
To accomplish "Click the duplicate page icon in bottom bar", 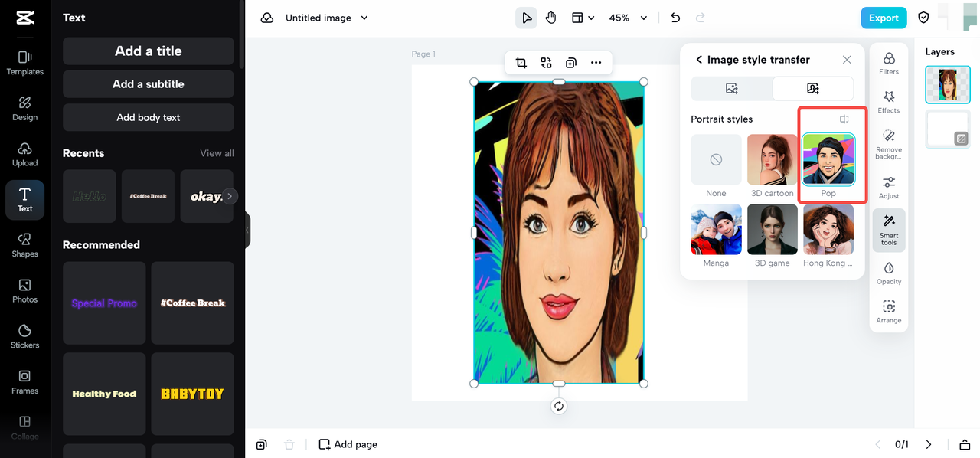I will tap(262, 444).
